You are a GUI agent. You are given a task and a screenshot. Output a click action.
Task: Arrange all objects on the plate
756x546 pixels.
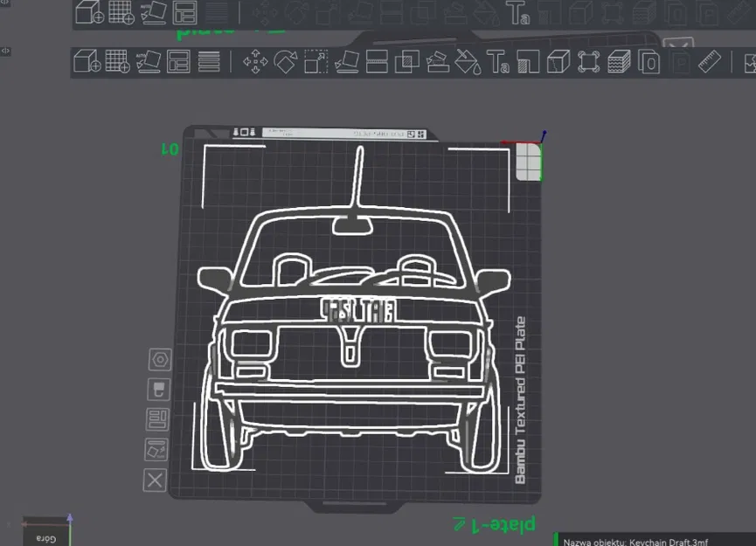(178, 63)
